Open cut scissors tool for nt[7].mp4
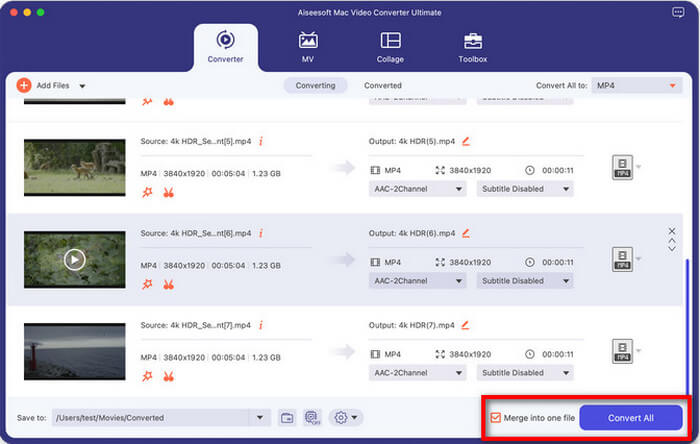This screenshot has height=444, width=700. pos(168,376)
